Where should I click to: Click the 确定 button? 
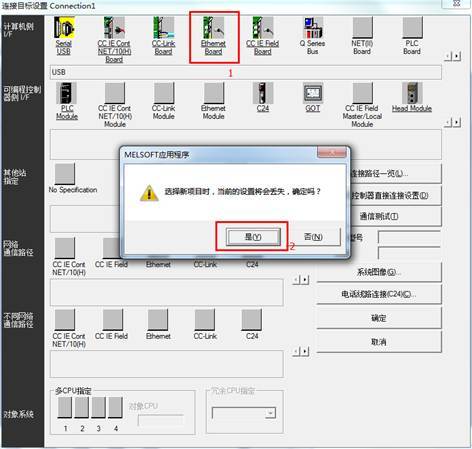click(379, 318)
